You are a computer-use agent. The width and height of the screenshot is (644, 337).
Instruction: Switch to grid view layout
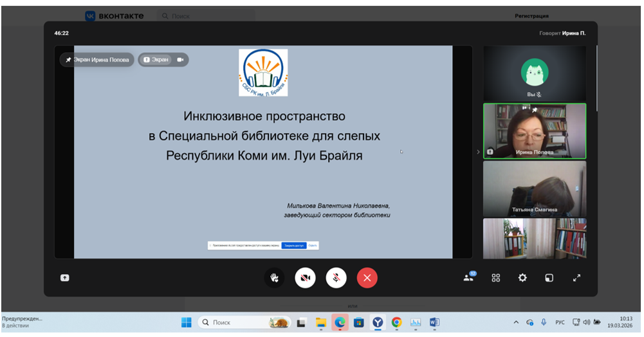tap(496, 278)
